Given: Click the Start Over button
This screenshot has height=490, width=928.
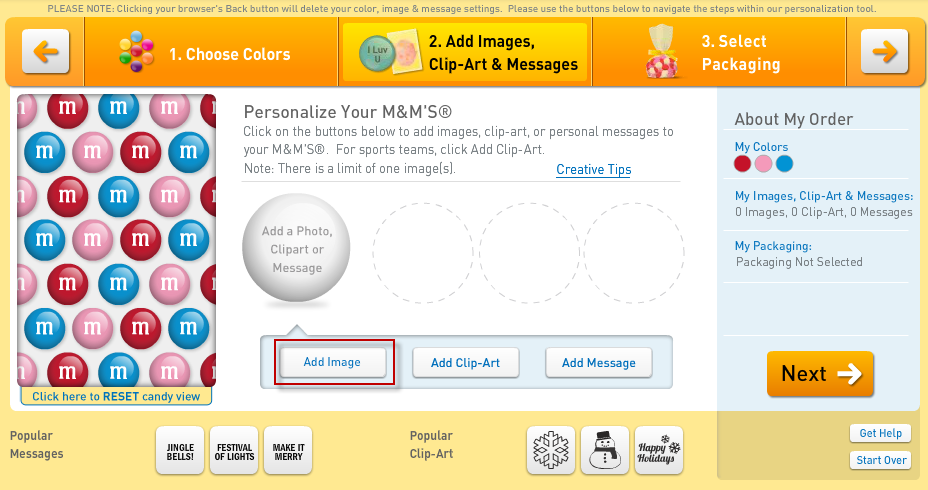Looking at the screenshot, I should tap(881, 460).
